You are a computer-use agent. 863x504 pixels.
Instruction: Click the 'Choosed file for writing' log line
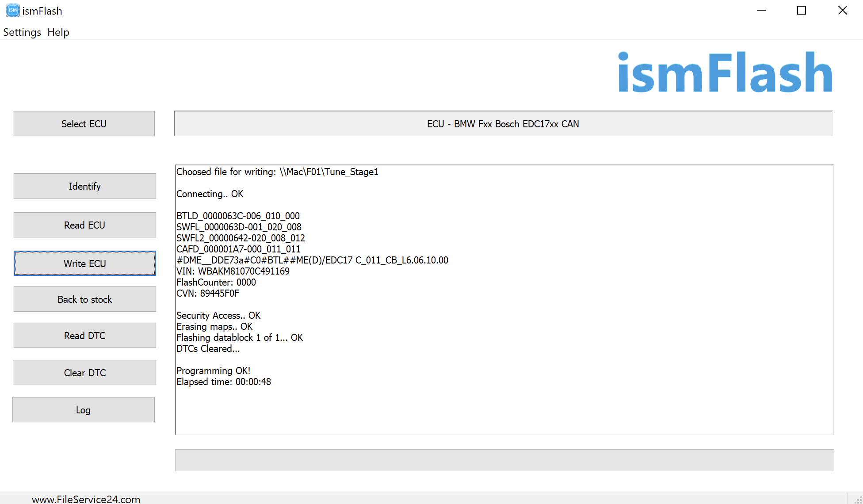[277, 172]
